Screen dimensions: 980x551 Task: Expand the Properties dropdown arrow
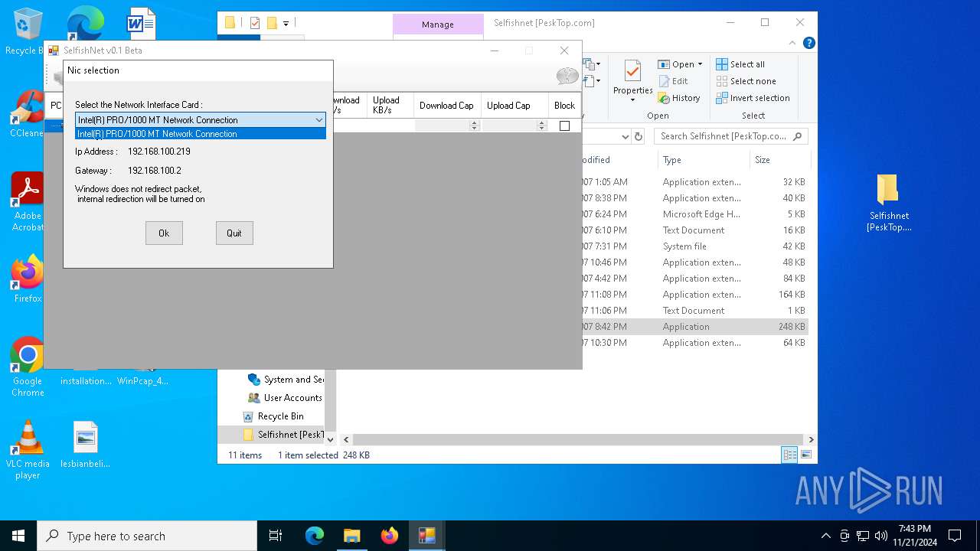(632, 100)
